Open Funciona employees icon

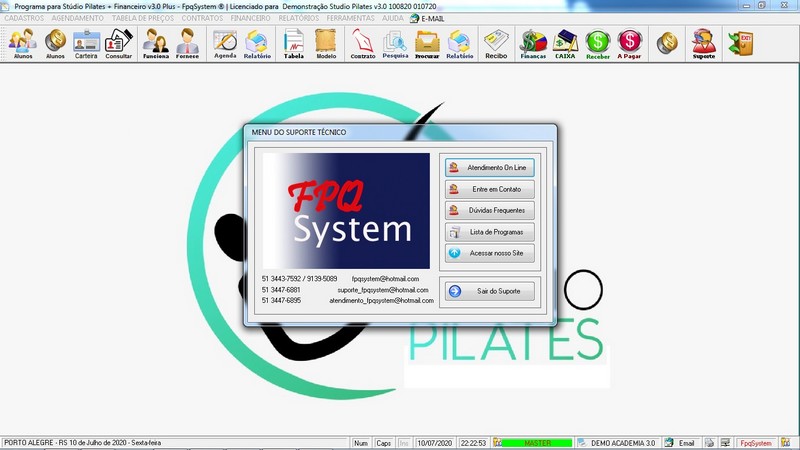coord(156,44)
